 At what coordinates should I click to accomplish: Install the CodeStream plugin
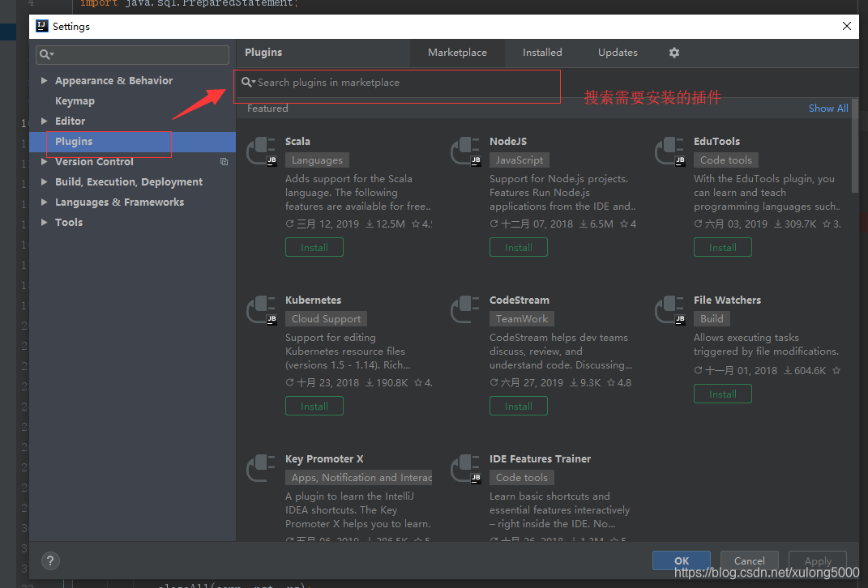518,406
